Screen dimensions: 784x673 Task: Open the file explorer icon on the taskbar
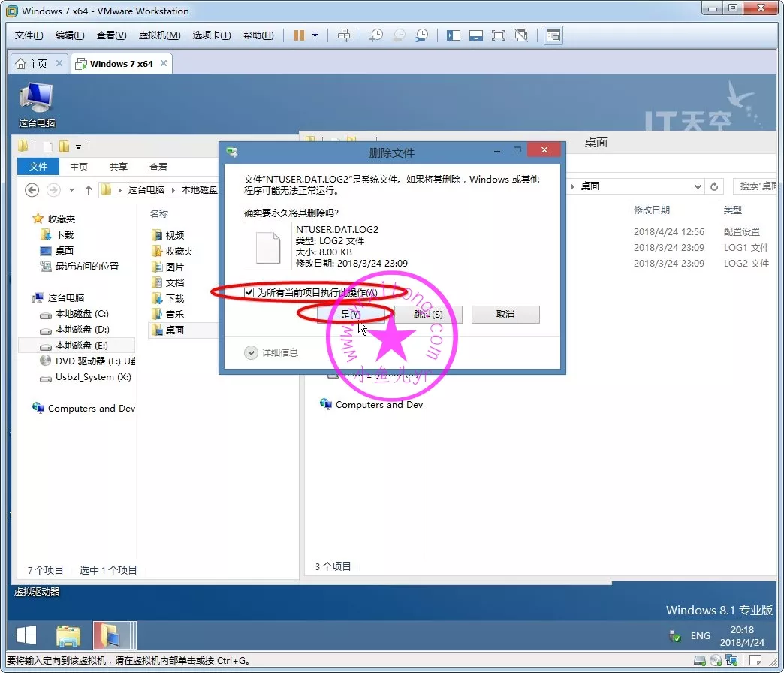pyautogui.click(x=68, y=636)
